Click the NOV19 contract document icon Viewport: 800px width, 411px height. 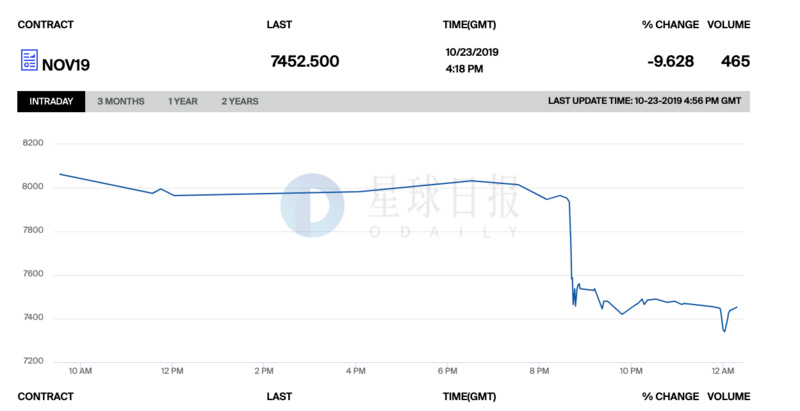[x=29, y=61]
